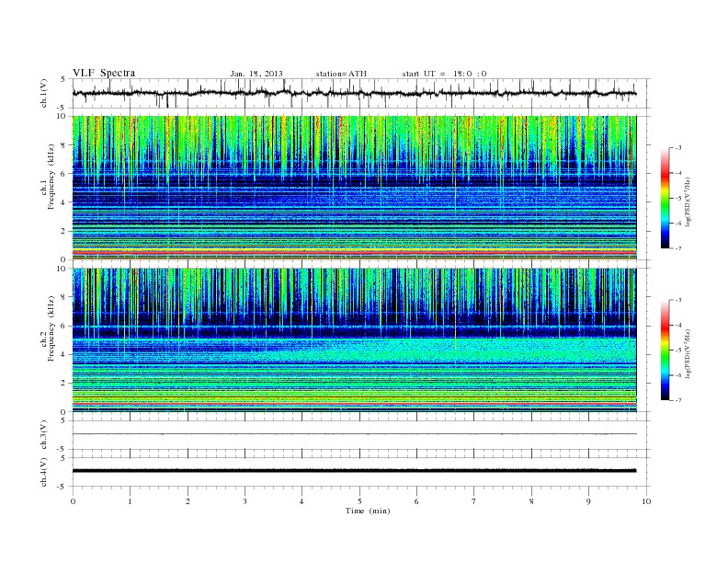This screenshot has width=728, height=563.
Task: Click the "-5" label on ch.1 color bar
Action: pyautogui.click(x=678, y=199)
